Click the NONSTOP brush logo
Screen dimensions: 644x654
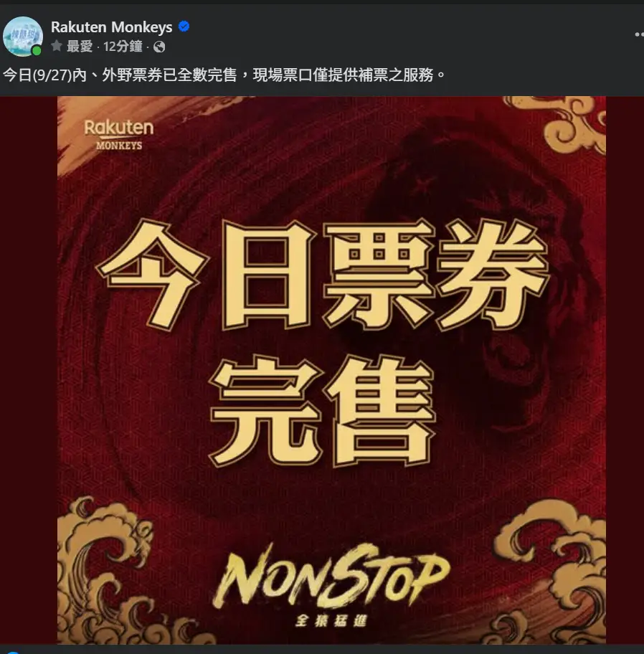click(331, 576)
